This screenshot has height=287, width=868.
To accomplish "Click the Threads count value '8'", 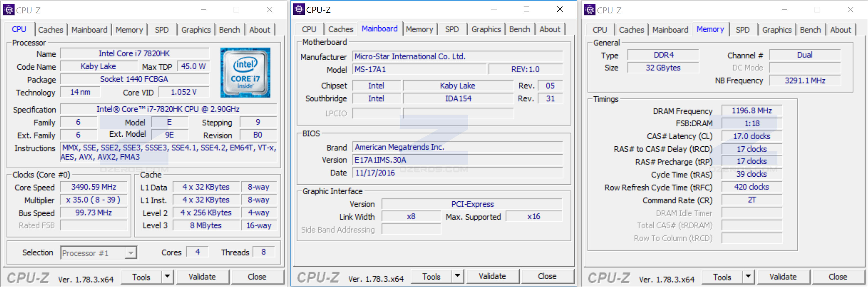I will coord(263,252).
